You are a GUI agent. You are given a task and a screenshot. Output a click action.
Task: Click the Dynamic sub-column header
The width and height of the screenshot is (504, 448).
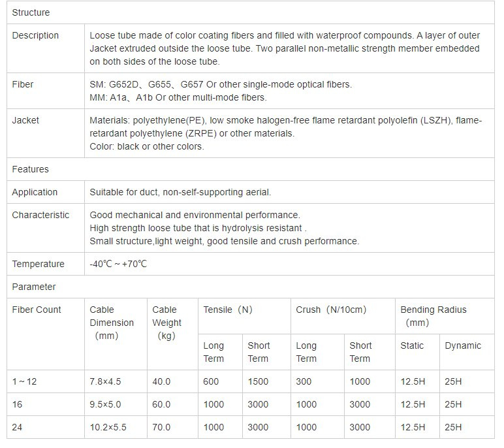coord(463,345)
